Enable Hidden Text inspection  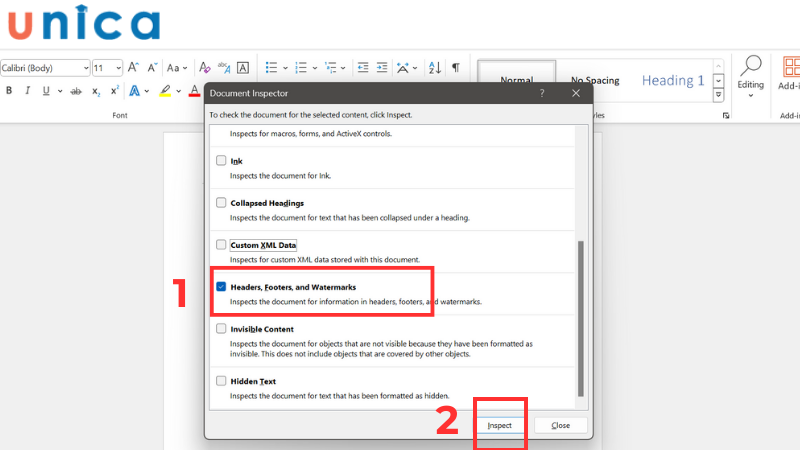tap(221, 381)
